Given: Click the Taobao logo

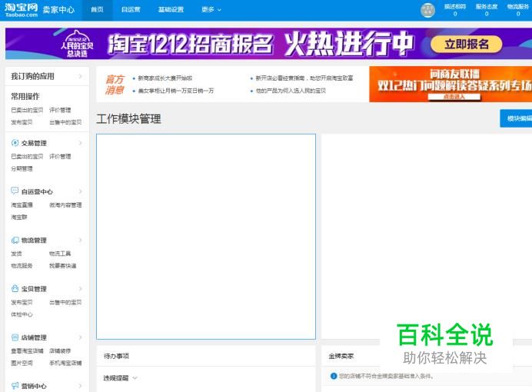Looking at the screenshot, I should pos(21,9).
